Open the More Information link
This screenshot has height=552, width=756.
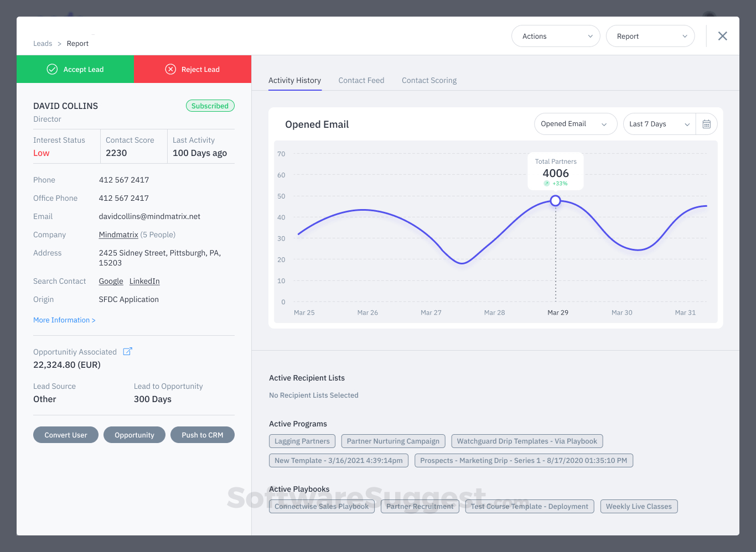pyautogui.click(x=64, y=320)
